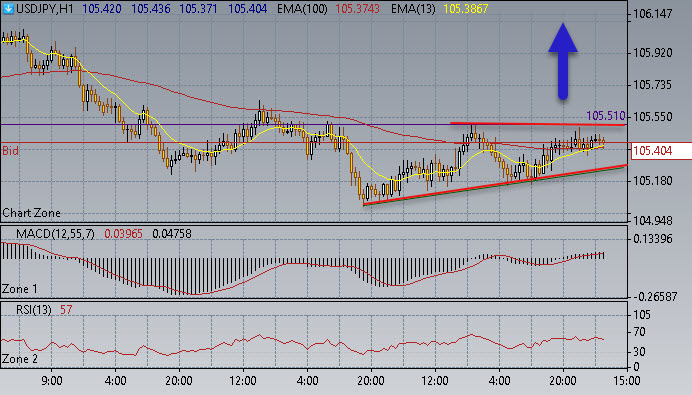
Task: Click the 15:00 time axis label
Action: [627, 380]
